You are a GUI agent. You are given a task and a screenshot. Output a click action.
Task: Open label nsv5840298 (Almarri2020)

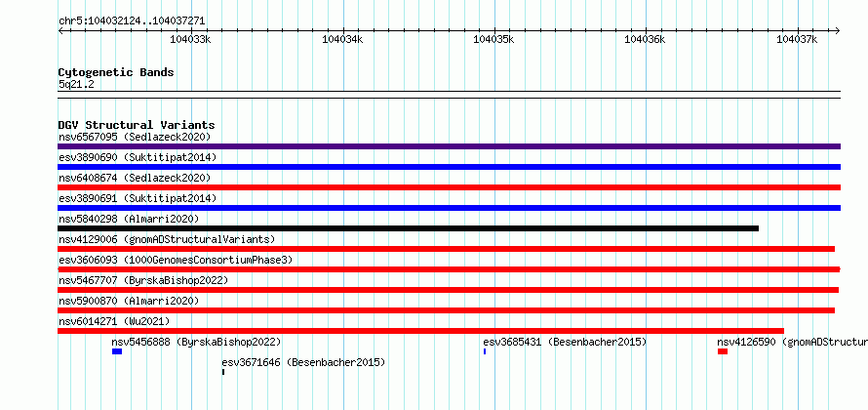[x=129, y=219]
